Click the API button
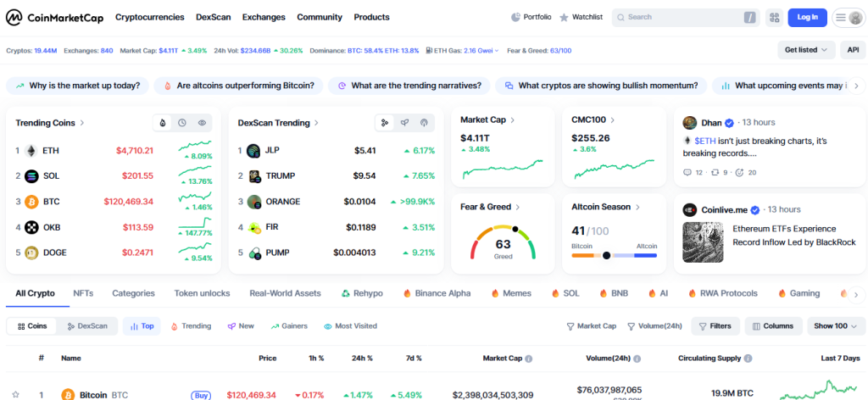Viewport: 868px width, 400px height. 853,50
